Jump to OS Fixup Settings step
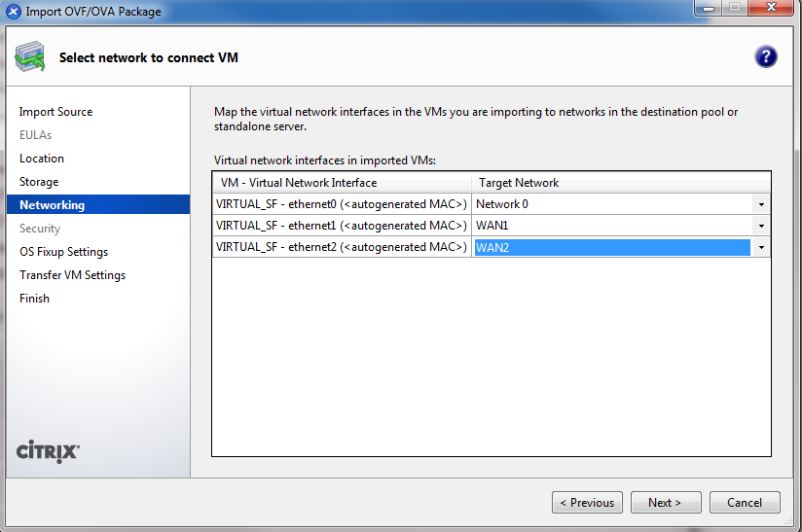The width and height of the screenshot is (802, 532). click(63, 252)
